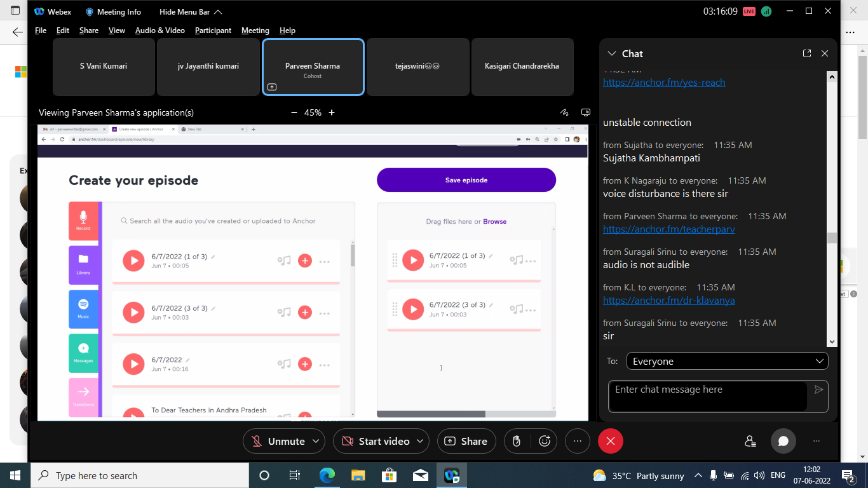Open options for library clip (1 of 3)
Screen dimensions: 868x488
click(324, 261)
